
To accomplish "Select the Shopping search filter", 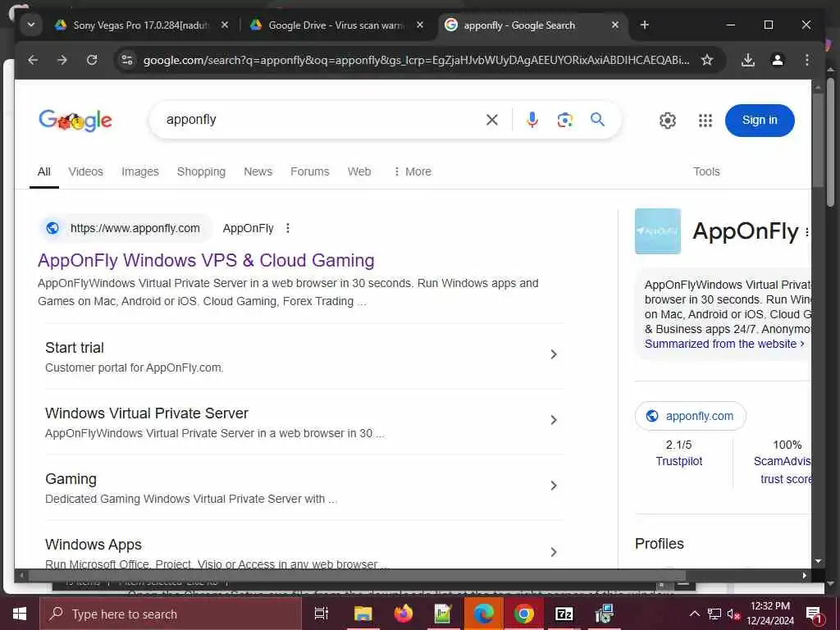I will click(x=201, y=171).
